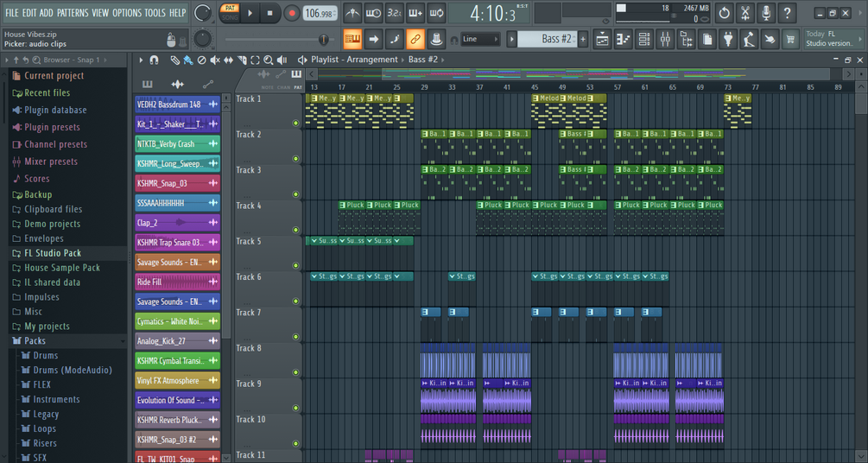Toggle PAT pattern mode
This screenshot has width=868, height=463.
pos(230,8)
